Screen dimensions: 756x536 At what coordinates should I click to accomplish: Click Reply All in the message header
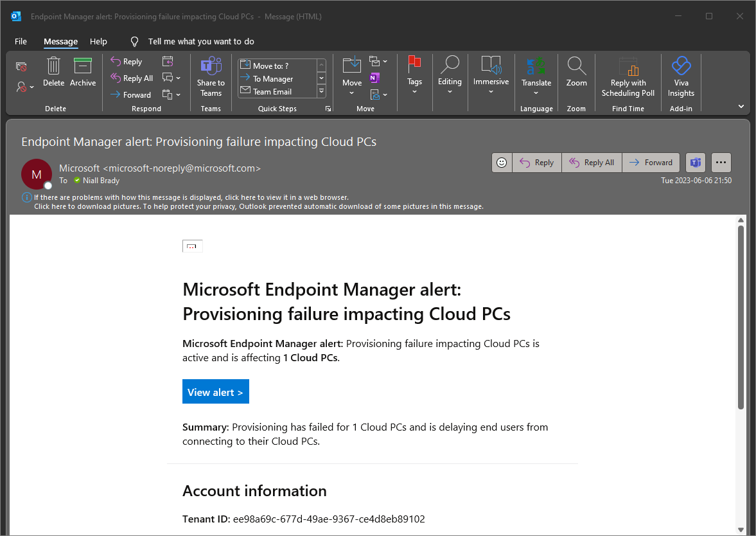tap(592, 163)
